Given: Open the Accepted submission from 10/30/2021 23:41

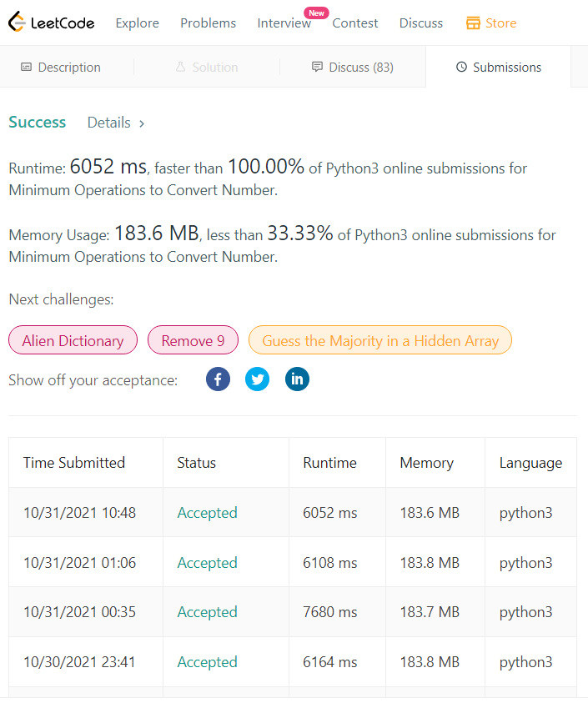Looking at the screenshot, I should [207, 662].
